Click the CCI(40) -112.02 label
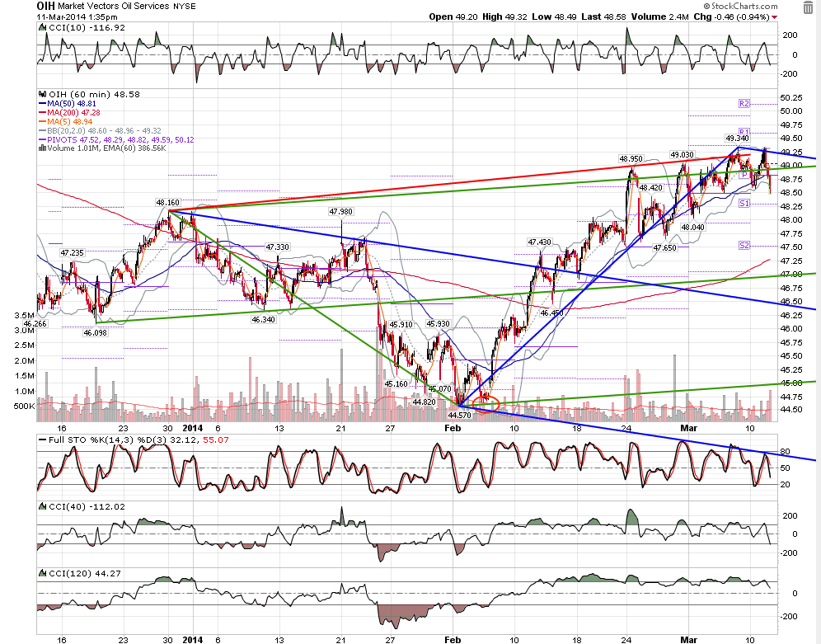 87,507
